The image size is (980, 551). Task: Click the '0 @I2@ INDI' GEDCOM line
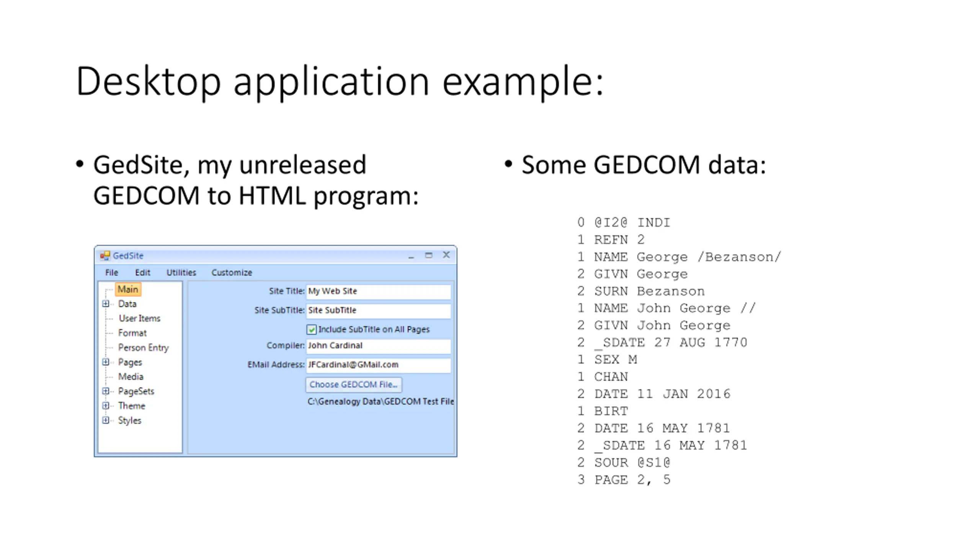click(624, 222)
